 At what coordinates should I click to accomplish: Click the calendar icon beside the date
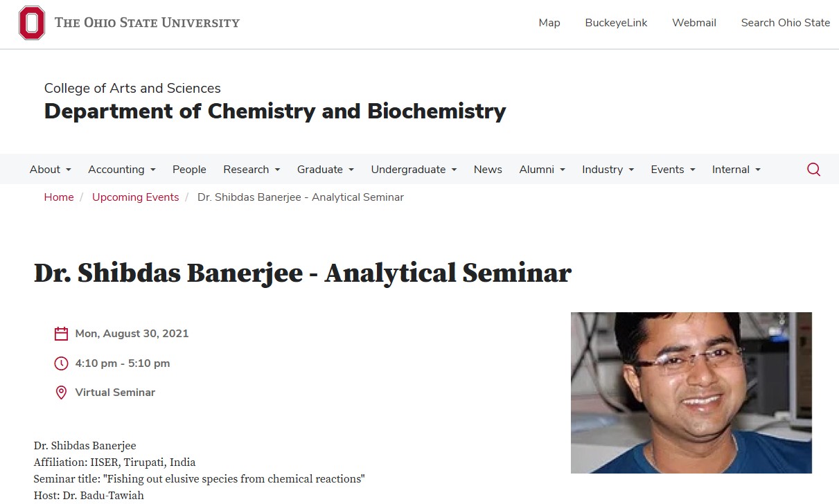61,334
